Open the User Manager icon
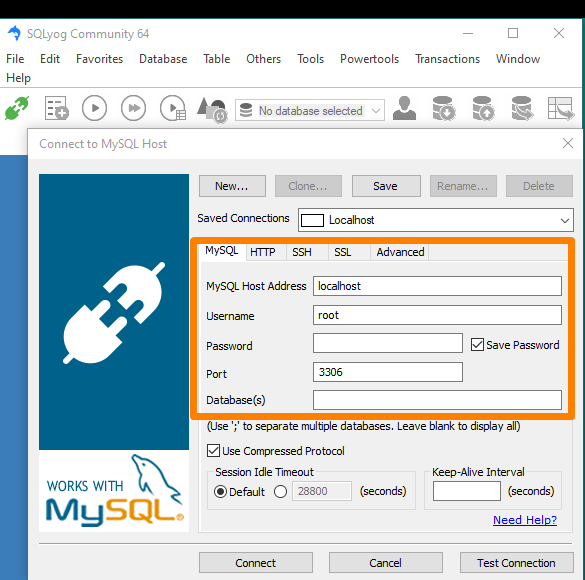This screenshot has height=580, width=585. 404,109
